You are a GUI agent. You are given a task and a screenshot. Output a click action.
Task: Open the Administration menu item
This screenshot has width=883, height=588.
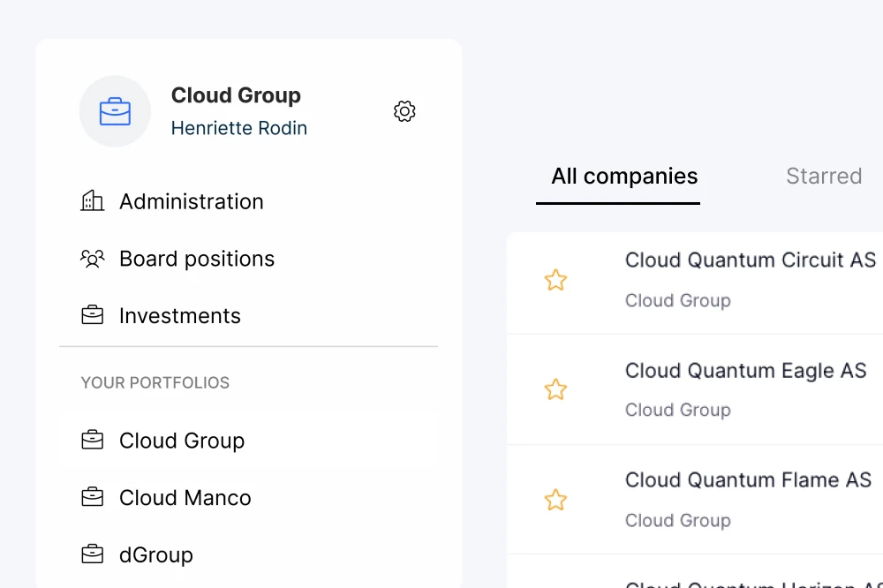[192, 201]
